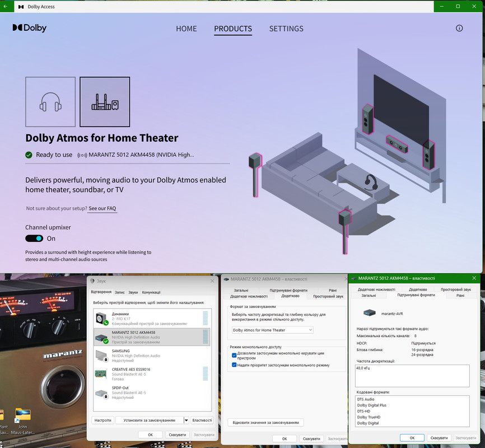
Task: Select Dolby TrueHD in encoded formats
Action: coord(369,417)
